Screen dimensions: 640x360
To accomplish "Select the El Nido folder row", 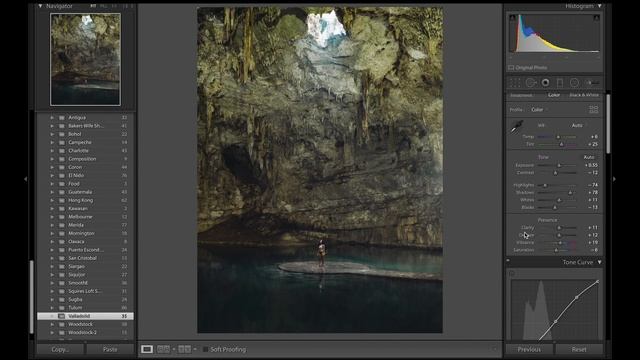I will tap(85, 176).
